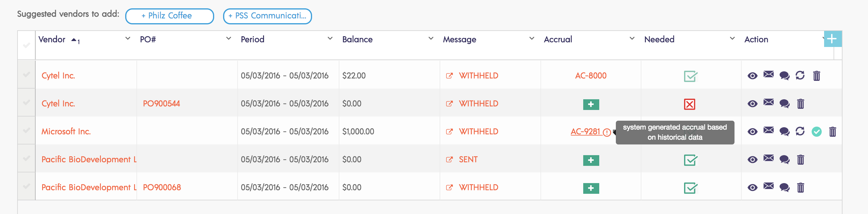Delete the first Cytel Inc. row
868x214 pixels.
tap(816, 75)
